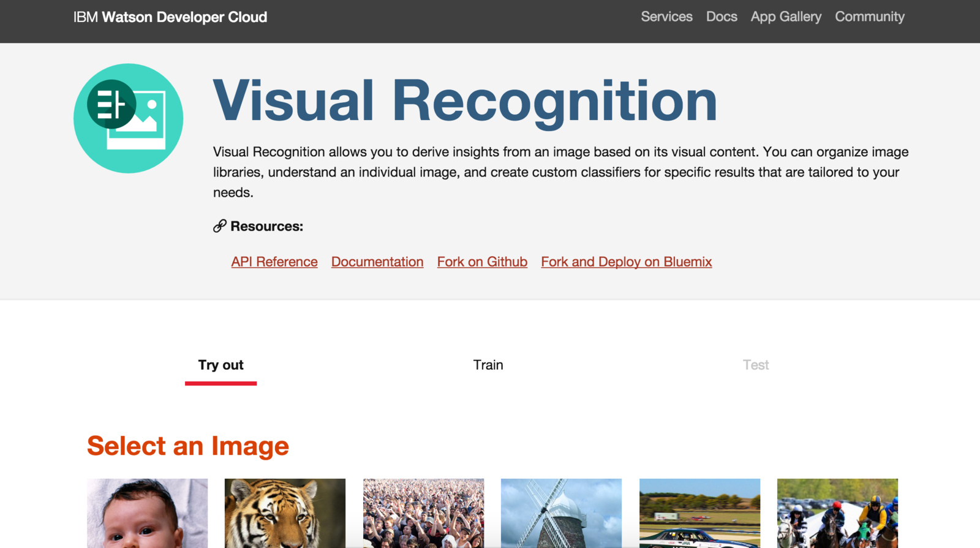Select the Try out tab
The image size is (980, 548).
[x=221, y=365]
